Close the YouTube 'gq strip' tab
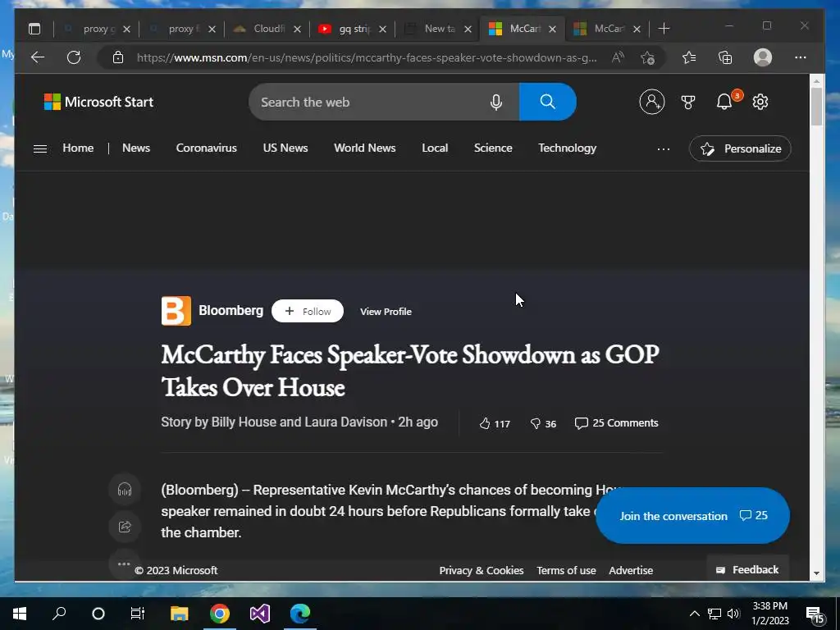 382,29
